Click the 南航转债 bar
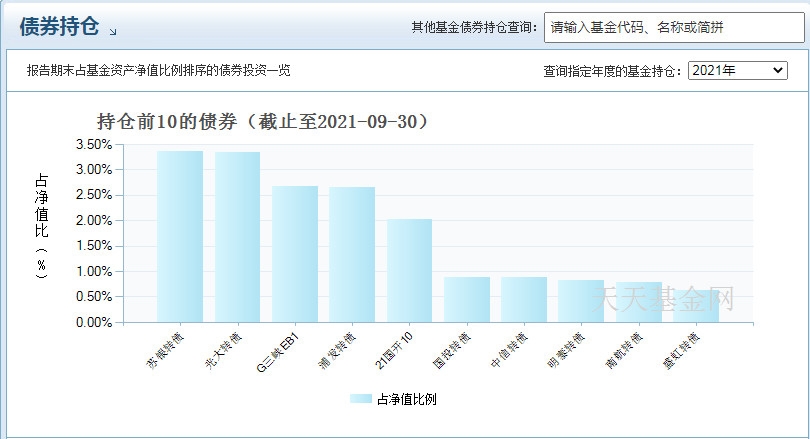The image size is (810, 439). (639, 302)
